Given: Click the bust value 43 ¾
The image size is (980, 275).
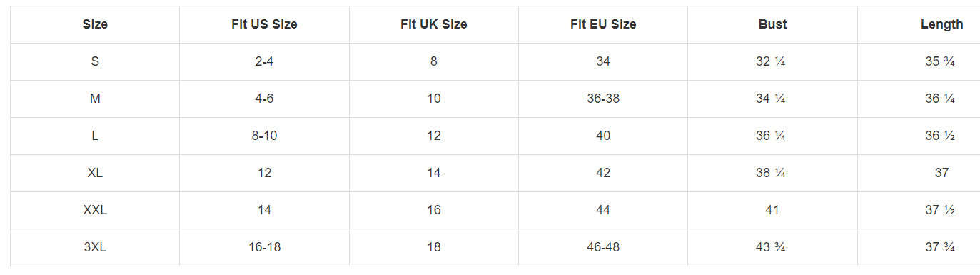Looking at the screenshot, I should tap(772, 247).
